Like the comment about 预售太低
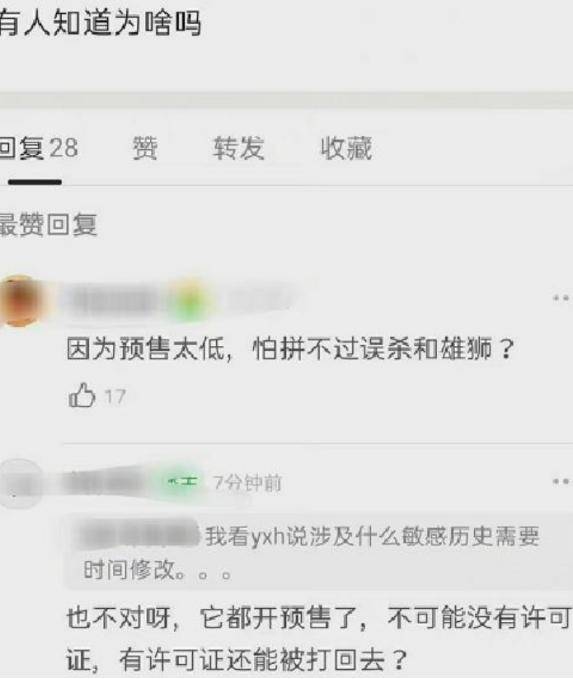The image size is (573, 679). [x=81, y=395]
